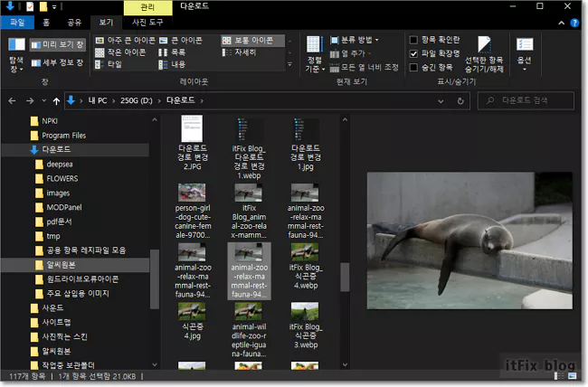
Task: Toggle the Details pane (세부 정보 창)
Action: click(x=57, y=62)
